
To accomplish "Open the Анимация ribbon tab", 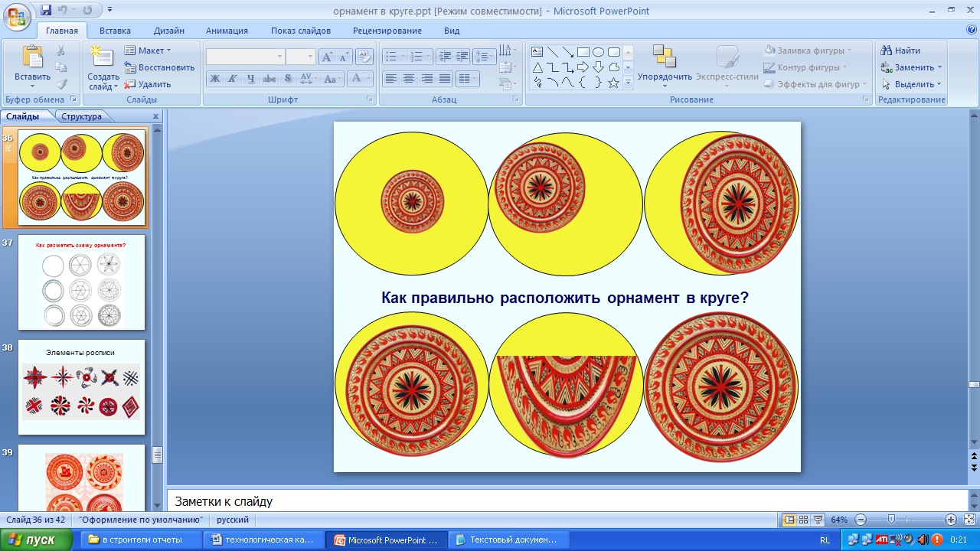I will (x=227, y=31).
